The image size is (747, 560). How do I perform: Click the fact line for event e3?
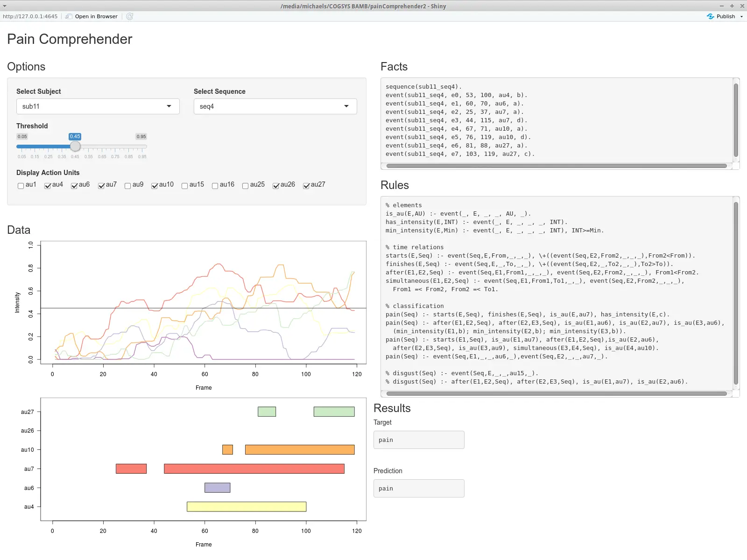pyautogui.click(x=457, y=120)
